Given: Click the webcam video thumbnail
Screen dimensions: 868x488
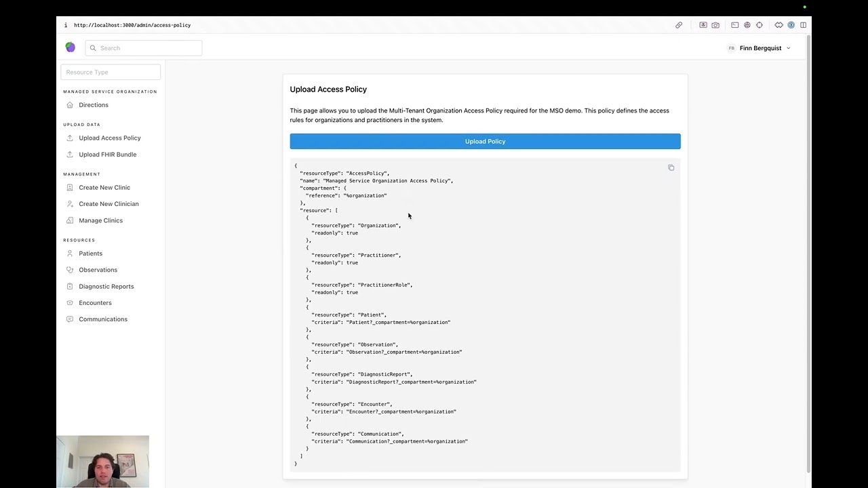Looking at the screenshot, I should click(x=102, y=462).
